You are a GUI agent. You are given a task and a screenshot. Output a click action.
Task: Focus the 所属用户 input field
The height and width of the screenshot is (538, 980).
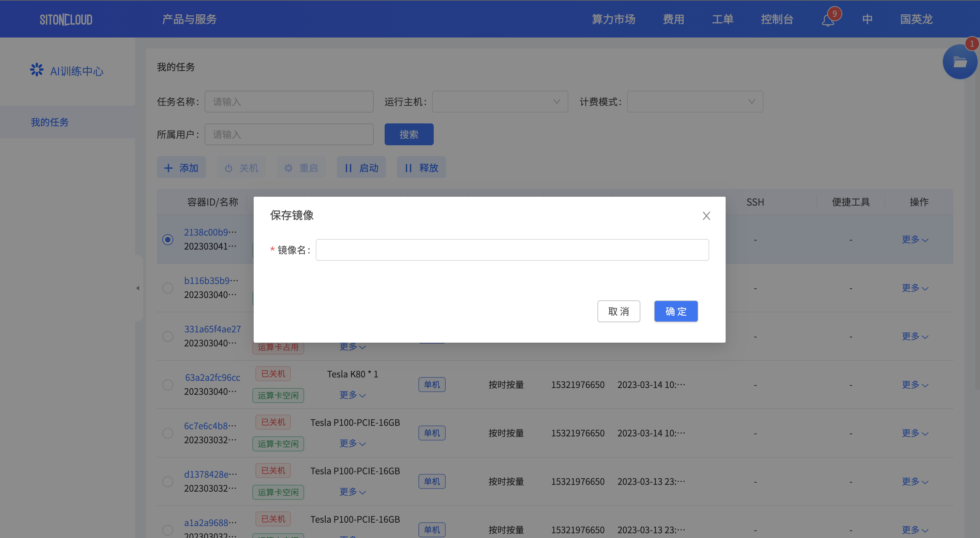[x=289, y=134]
